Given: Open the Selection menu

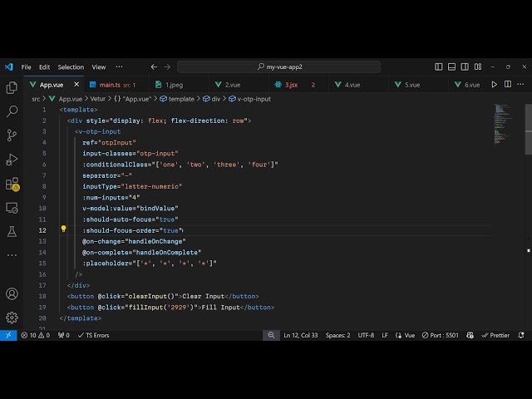Looking at the screenshot, I should click(71, 66).
